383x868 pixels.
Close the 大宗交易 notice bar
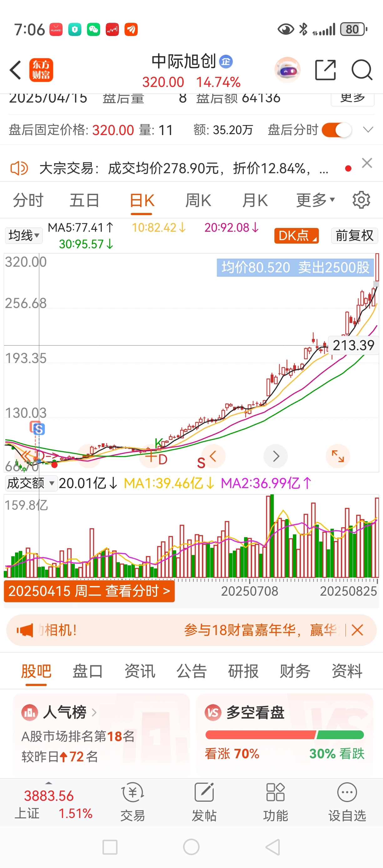coord(367,163)
